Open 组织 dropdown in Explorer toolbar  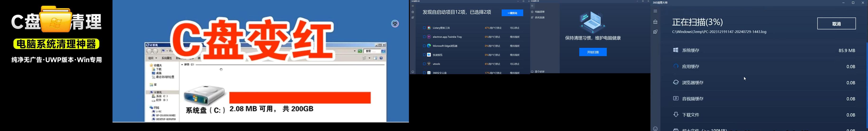click(x=153, y=58)
